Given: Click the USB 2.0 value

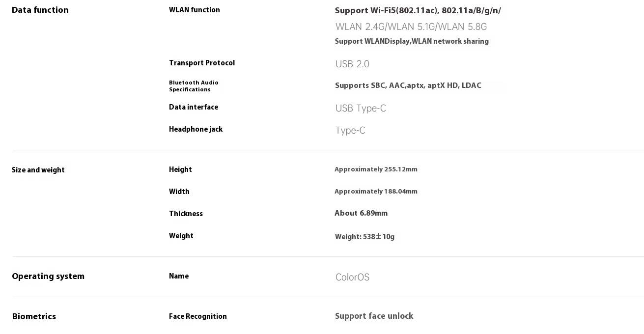Looking at the screenshot, I should pyautogui.click(x=352, y=64).
